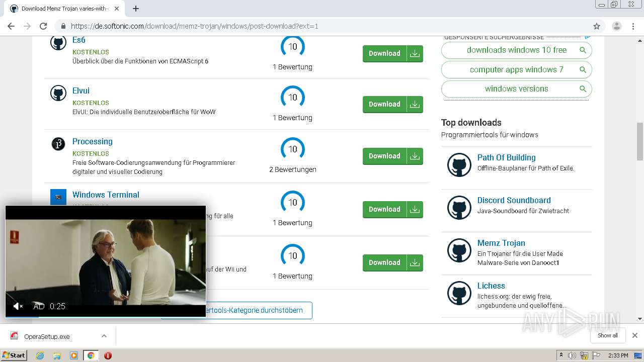This screenshot has height=362, width=644.
Task: Click the Discord Soundboard GitHub icon
Action: 459,208
